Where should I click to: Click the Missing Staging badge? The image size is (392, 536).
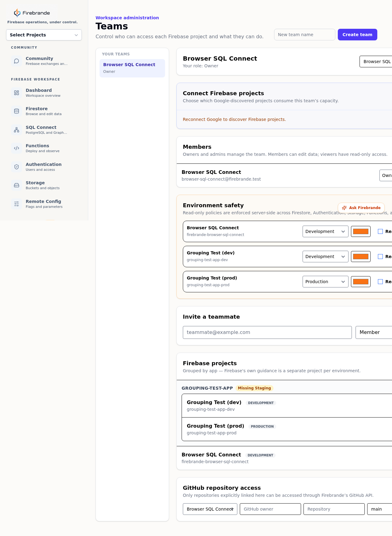[x=254, y=388]
